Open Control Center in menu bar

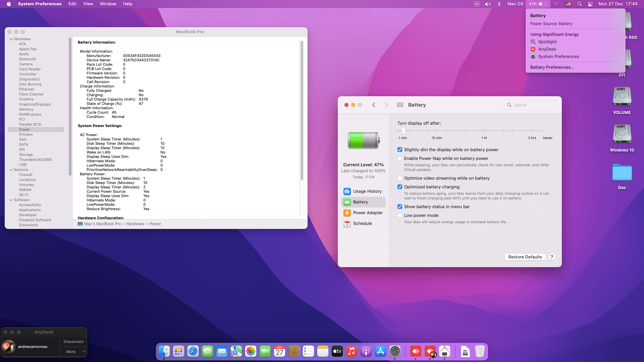[x=590, y=4]
